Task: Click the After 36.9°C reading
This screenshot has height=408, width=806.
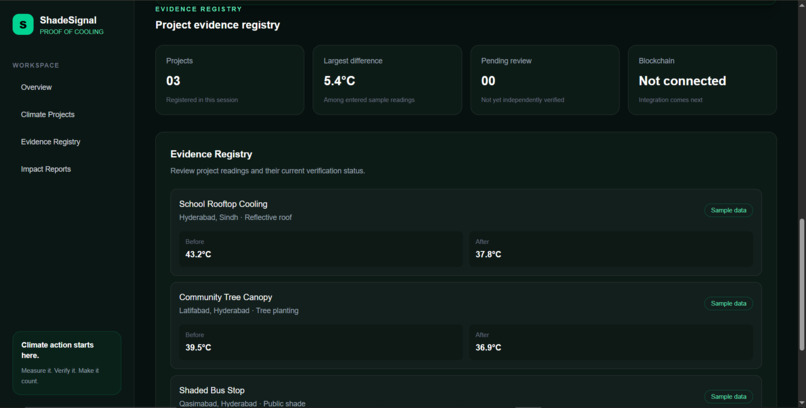Action: pos(611,342)
